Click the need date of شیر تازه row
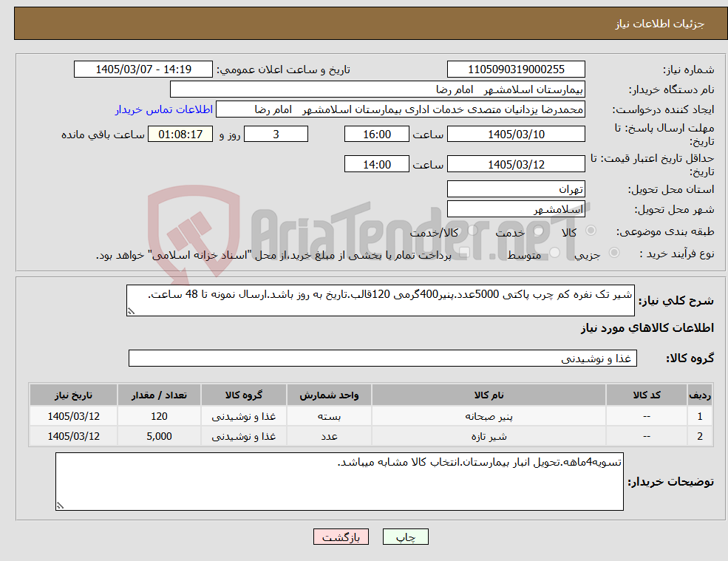 click(73, 436)
